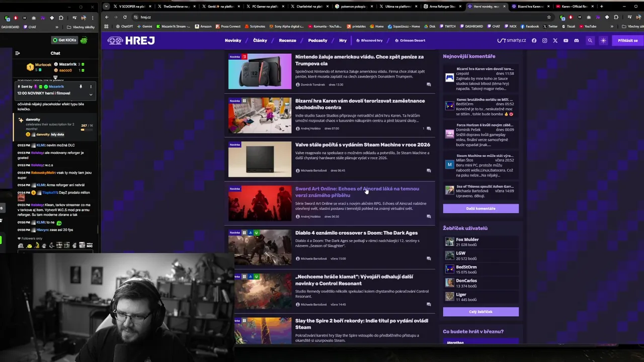Open Sword Art Online Echoes of Aincrad article
The image size is (644, 362).
coord(357,192)
